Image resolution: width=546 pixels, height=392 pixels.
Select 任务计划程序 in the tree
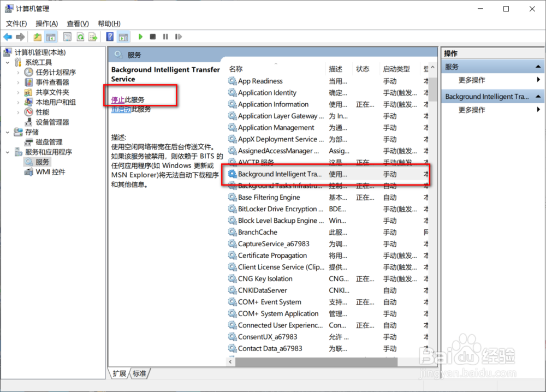tap(56, 72)
